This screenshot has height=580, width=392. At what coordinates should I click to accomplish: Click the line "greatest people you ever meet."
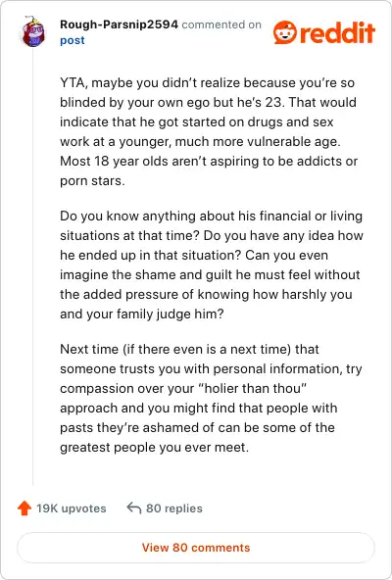(154, 447)
